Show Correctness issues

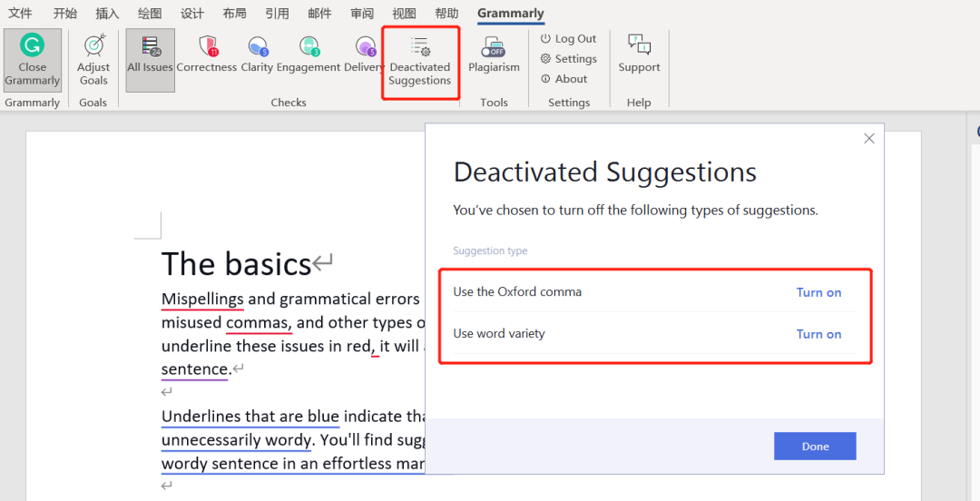207,54
